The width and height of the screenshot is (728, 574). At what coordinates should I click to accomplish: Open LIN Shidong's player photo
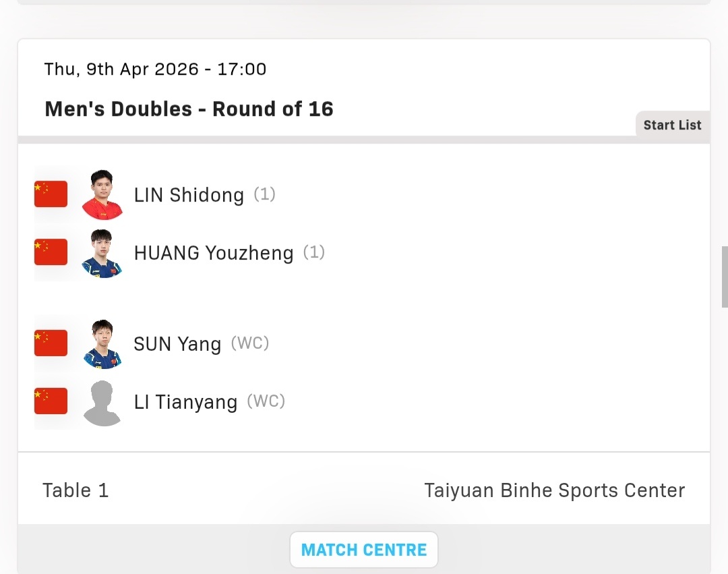pos(102,194)
